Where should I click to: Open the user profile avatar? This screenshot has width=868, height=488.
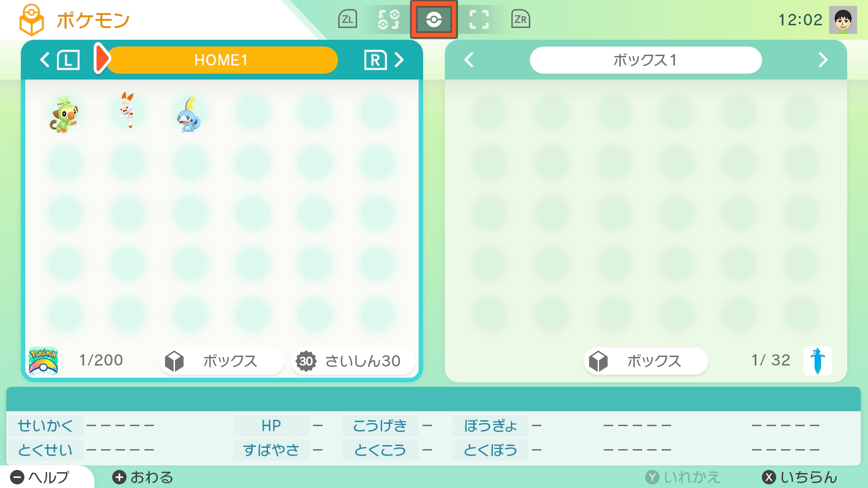(843, 20)
